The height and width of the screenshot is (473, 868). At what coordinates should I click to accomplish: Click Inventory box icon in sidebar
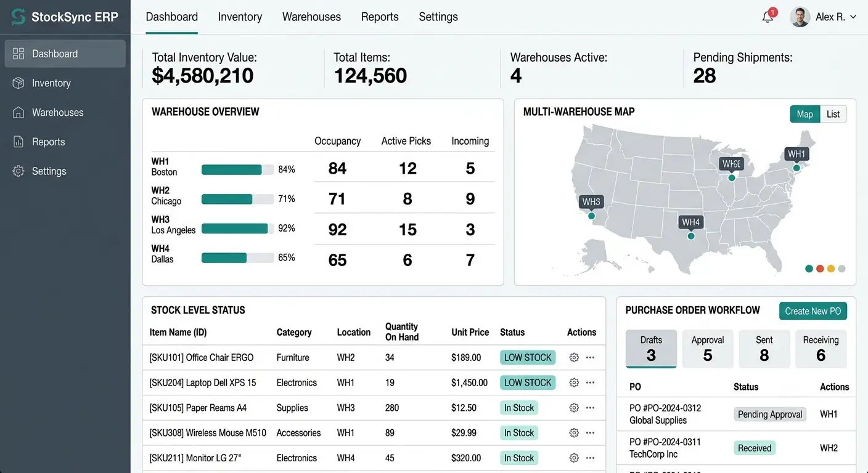click(x=18, y=83)
